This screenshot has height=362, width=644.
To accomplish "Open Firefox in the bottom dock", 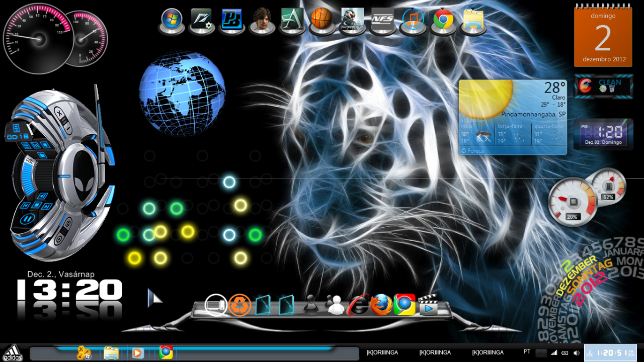I will [x=381, y=305].
